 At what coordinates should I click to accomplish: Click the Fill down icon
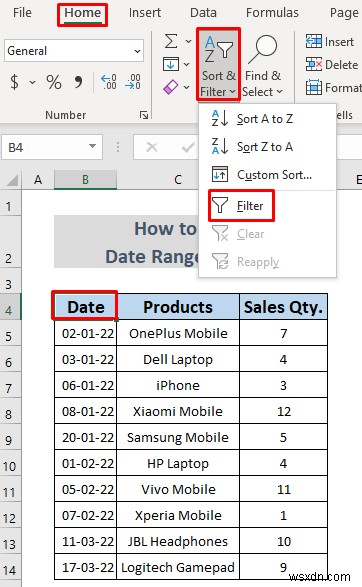tap(171, 64)
